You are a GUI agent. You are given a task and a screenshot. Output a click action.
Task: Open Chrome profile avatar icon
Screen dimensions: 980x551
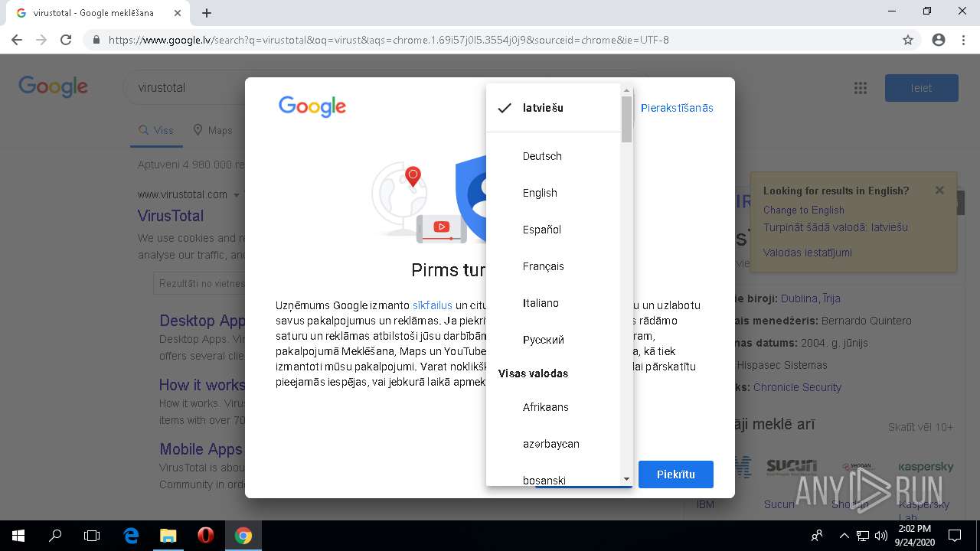point(939,40)
